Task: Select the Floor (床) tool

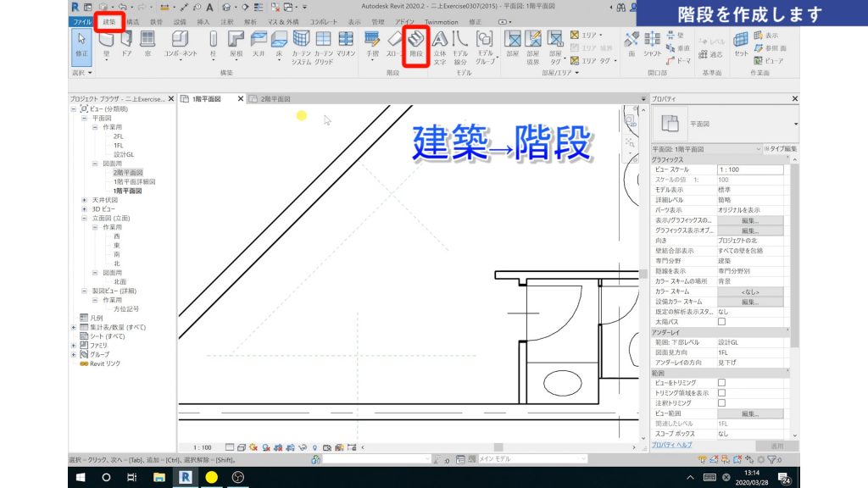Action: point(277,40)
